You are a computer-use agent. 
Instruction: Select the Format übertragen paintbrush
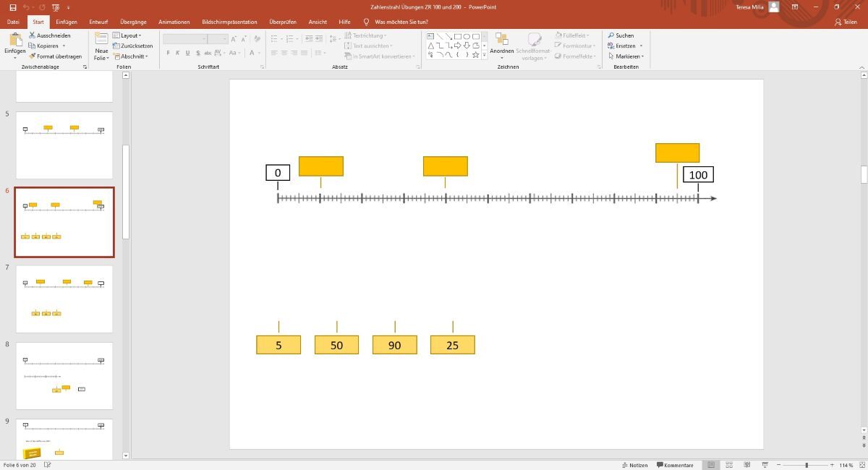point(55,56)
